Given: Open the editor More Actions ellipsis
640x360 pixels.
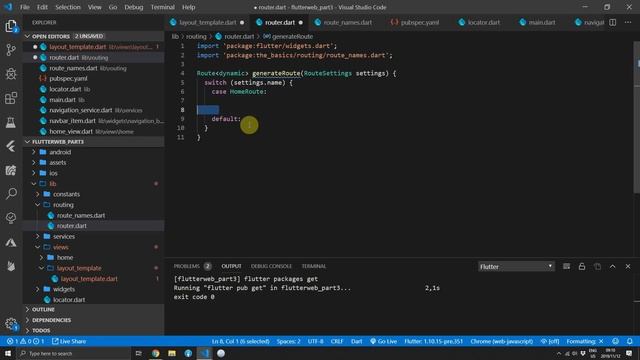Looking at the screenshot, I should [628, 22].
